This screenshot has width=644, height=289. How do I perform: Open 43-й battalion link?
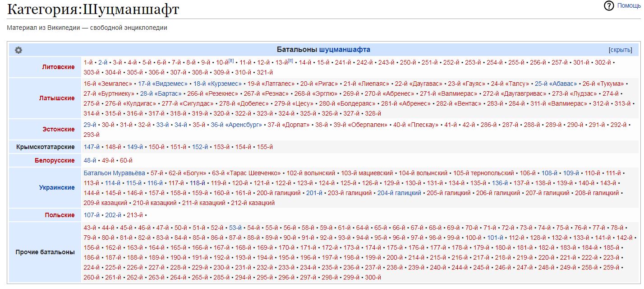click(x=90, y=228)
